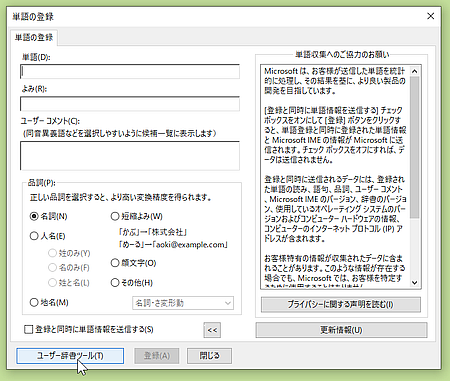Click the scrollbar up arrow in the privacy text
Image resolution: width=450 pixels, height=381 pixels.
tap(415, 71)
